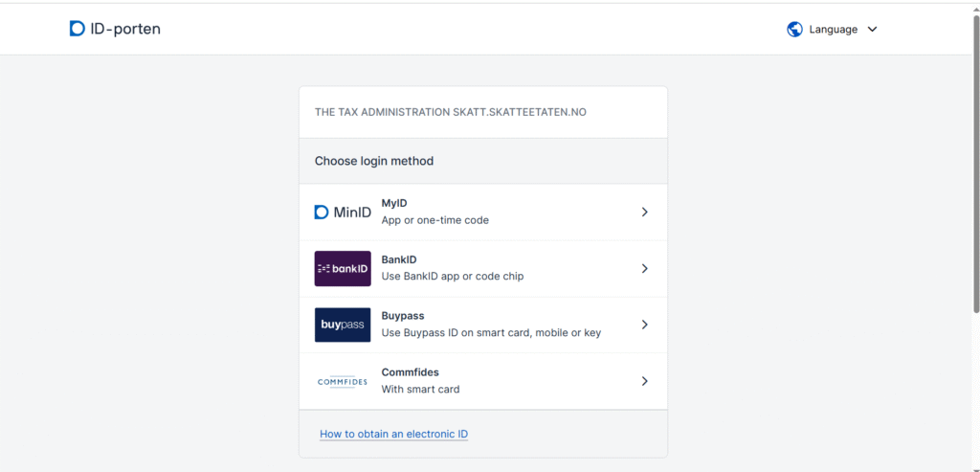Viewport: 980px width, 472px height.
Task: Expand the Language chevron arrow
Action: tap(873, 30)
